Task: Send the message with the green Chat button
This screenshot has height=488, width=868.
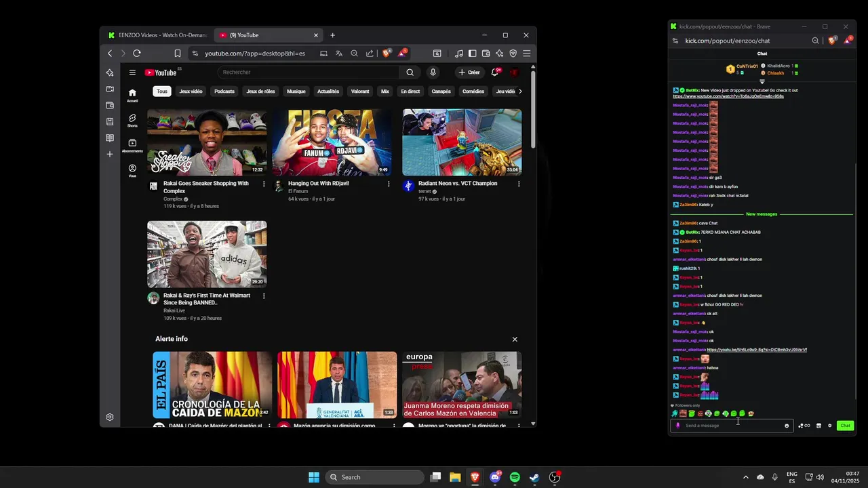Action: pyautogui.click(x=845, y=426)
